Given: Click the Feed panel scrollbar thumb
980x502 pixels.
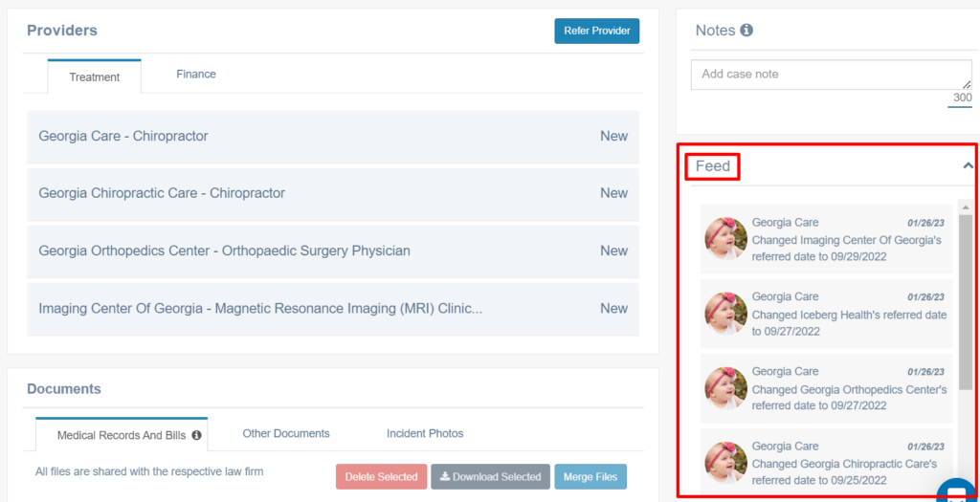Looking at the screenshot, I should [x=965, y=302].
